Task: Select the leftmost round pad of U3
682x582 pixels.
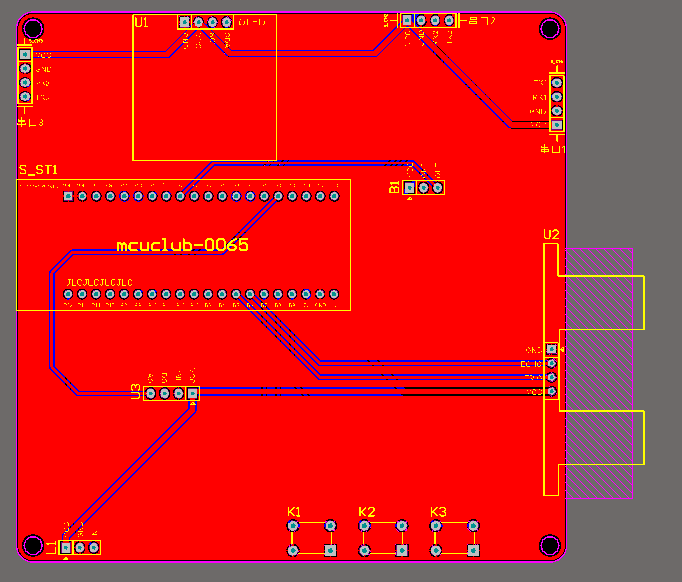Action: coord(150,394)
